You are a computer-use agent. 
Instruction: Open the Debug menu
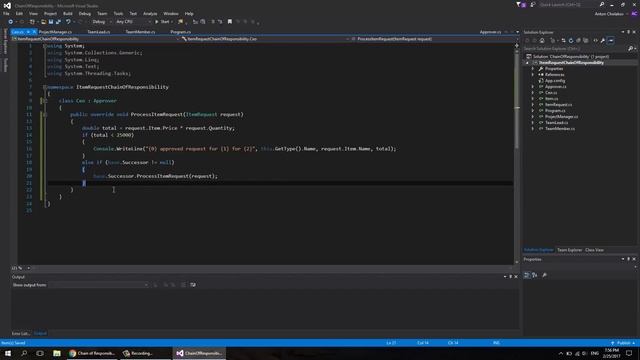point(84,13)
